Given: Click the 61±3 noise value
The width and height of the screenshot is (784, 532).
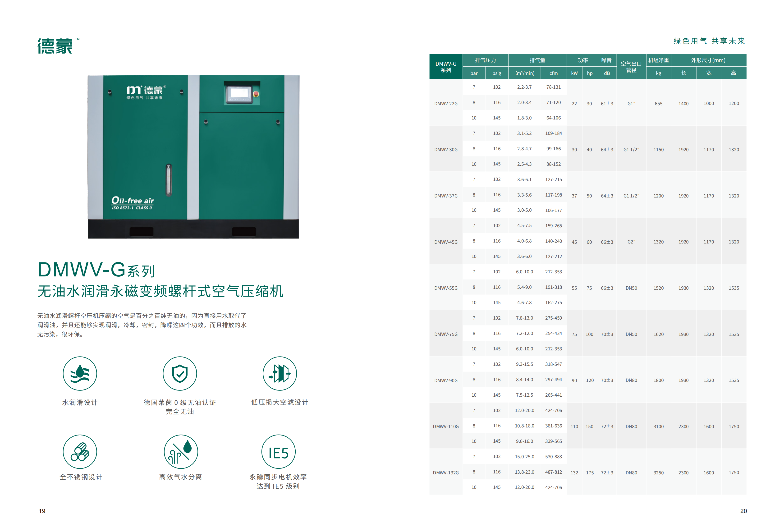Looking at the screenshot, I should 607,104.
